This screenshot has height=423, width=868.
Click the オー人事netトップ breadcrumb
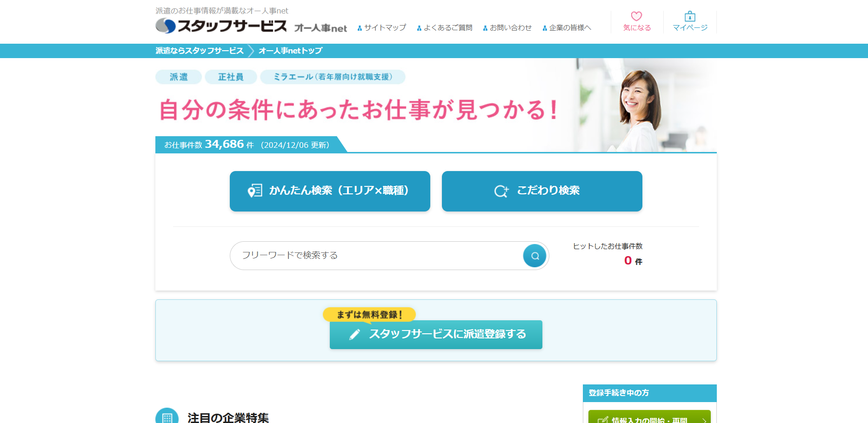click(x=290, y=51)
